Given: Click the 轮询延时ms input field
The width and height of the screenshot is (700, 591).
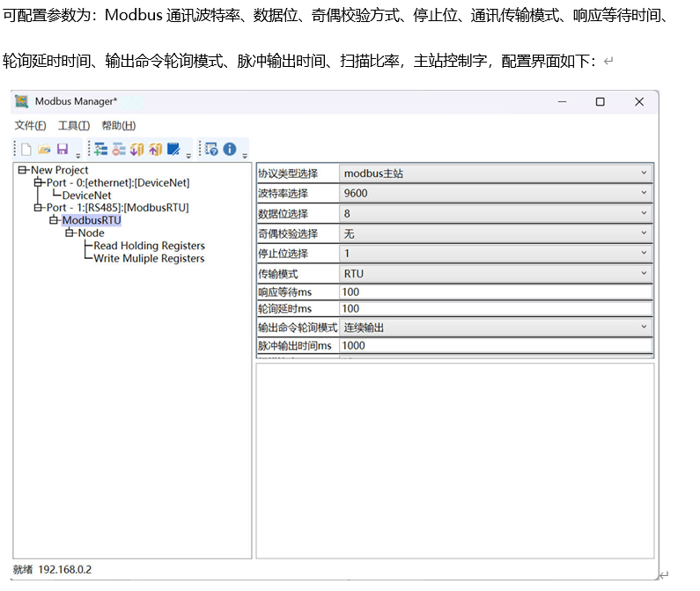Looking at the screenshot, I should 496,308.
